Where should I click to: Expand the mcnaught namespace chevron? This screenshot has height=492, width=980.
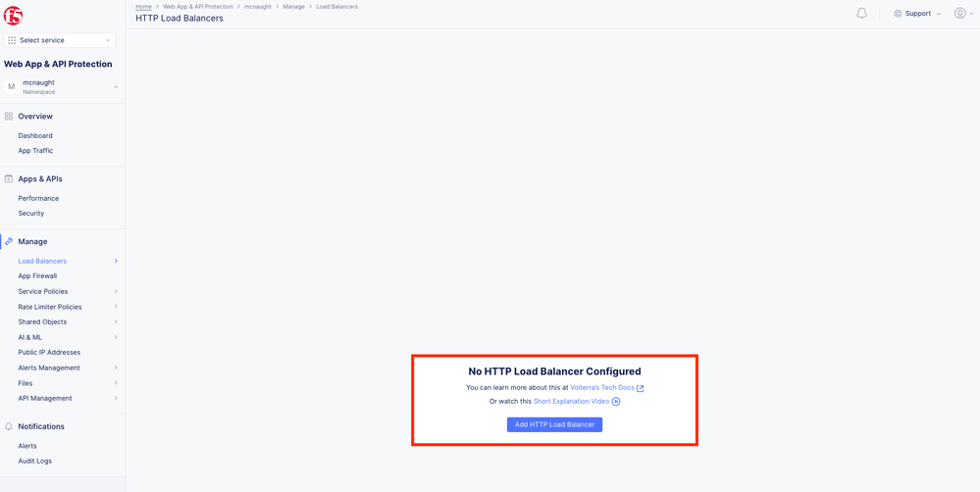pyautogui.click(x=116, y=87)
